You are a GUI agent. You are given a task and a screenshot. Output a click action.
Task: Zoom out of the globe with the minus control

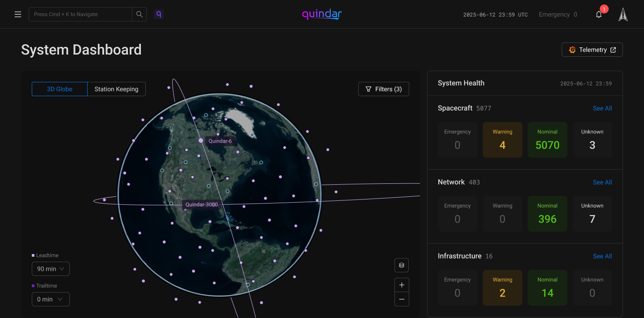pos(401,299)
